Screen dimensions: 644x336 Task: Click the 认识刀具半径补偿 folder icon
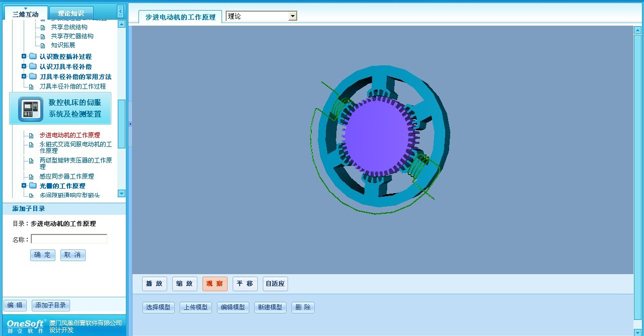(33, 66)
